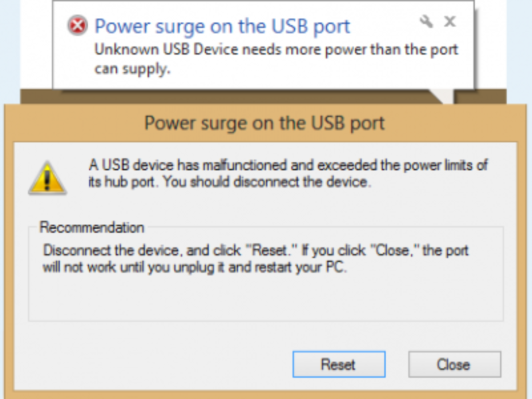The height and width of the screenshot is (399, 532).
Task: Click the empty dialog area left of Reset
Action: (x=155, y=364)
